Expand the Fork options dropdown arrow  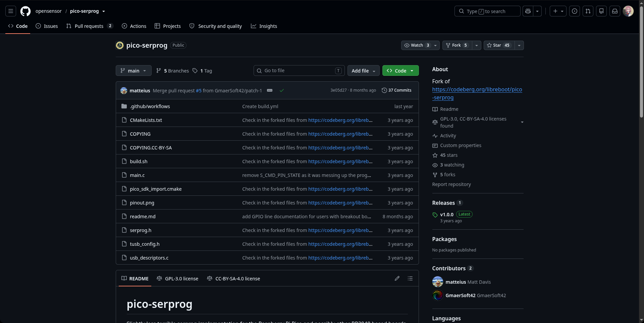click(x=477, y=45)
